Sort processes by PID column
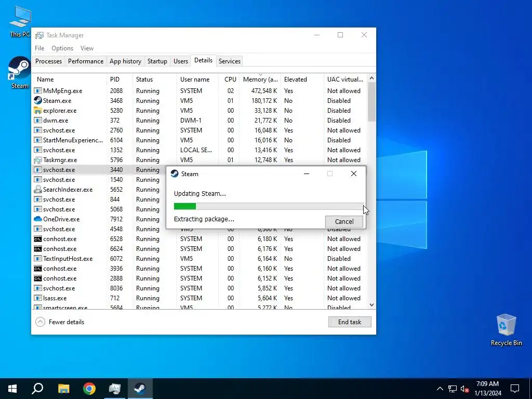532x399 pixels. 120,79
